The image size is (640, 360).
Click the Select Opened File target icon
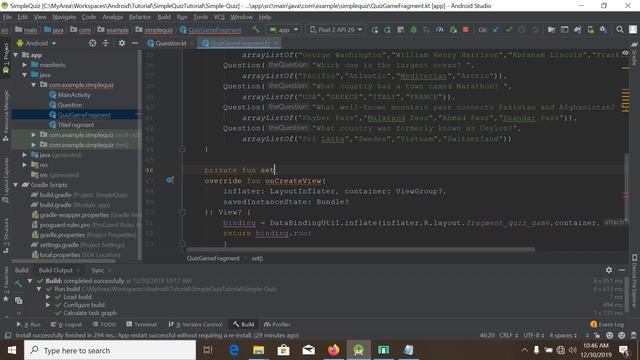(x=93, y=43)
